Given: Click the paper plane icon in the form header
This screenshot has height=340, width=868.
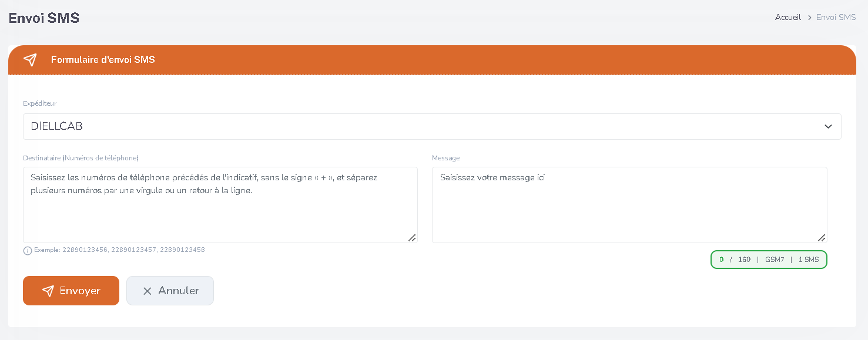Looking at the screenshot, I should tap(30, 60).
